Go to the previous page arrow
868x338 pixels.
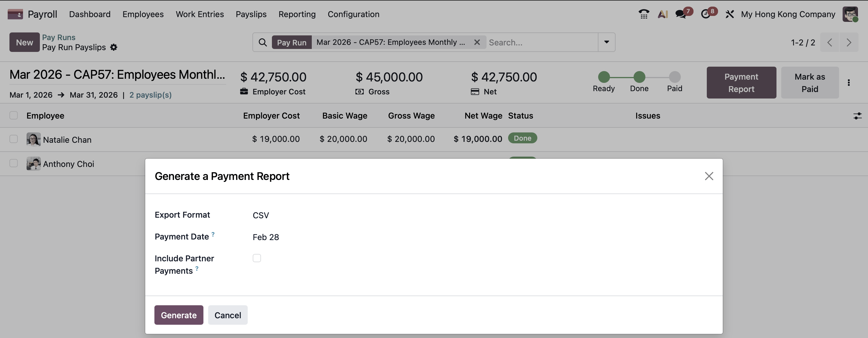(830, 42)
